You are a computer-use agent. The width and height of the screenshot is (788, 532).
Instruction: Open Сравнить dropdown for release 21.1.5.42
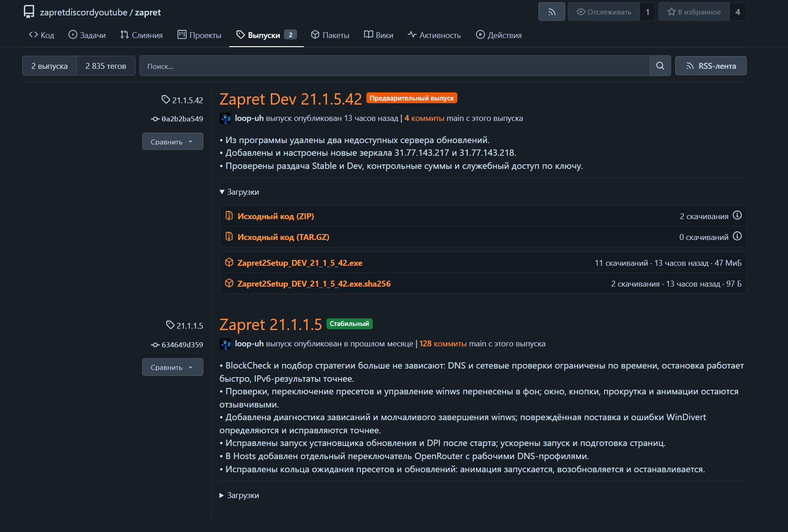[173, 141]
